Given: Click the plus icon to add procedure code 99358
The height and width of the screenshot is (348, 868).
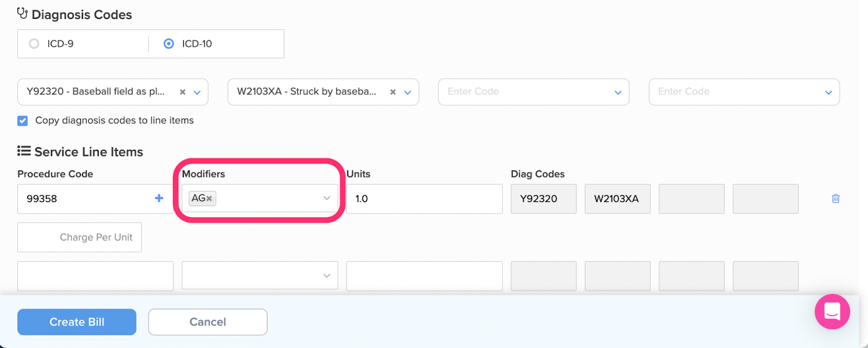Looking at the screenshot, I should coord(158,199).
